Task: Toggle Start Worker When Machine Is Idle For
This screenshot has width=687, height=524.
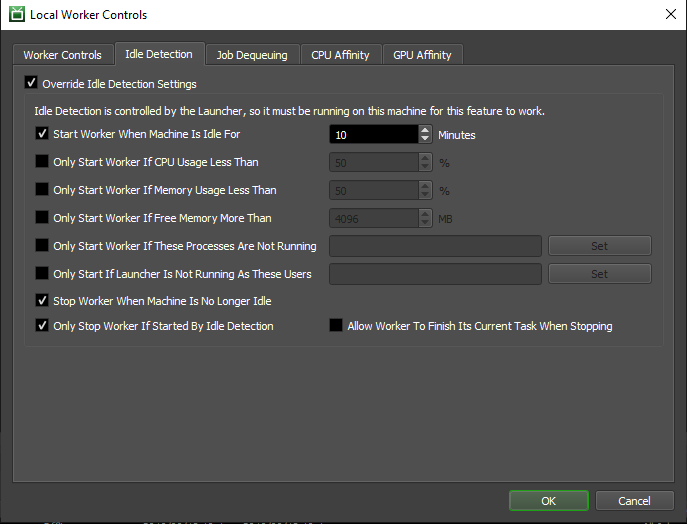Action: 42,134
